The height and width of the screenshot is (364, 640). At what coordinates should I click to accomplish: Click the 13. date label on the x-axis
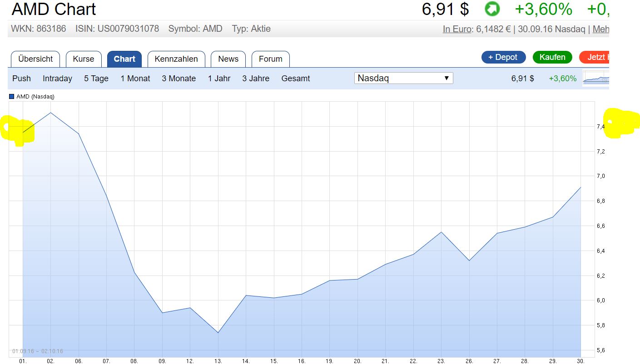click(x=218, y=361)
